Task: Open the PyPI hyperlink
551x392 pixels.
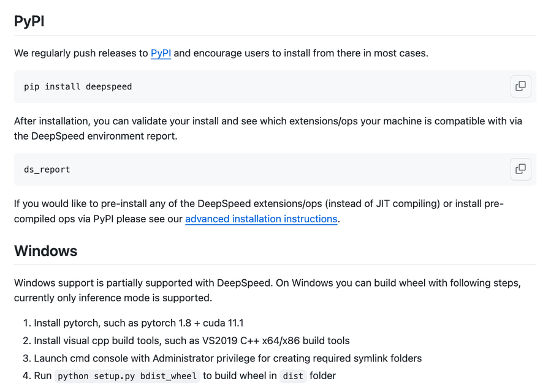Action: [161, 53]
